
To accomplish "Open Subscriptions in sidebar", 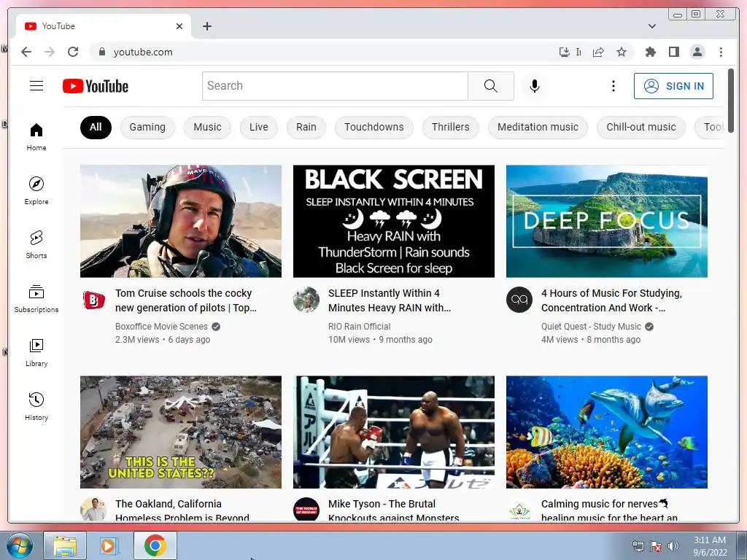I will [x=36, y=298].
